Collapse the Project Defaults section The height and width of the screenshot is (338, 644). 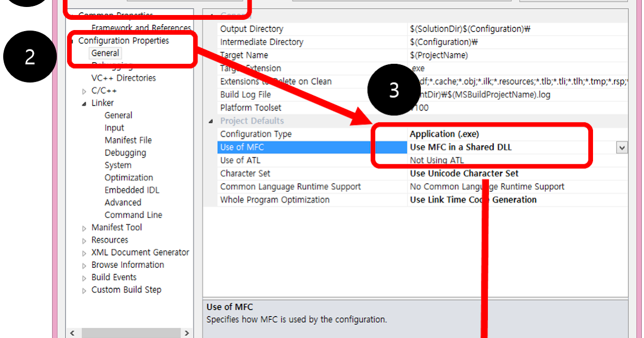tap(210, 121)
